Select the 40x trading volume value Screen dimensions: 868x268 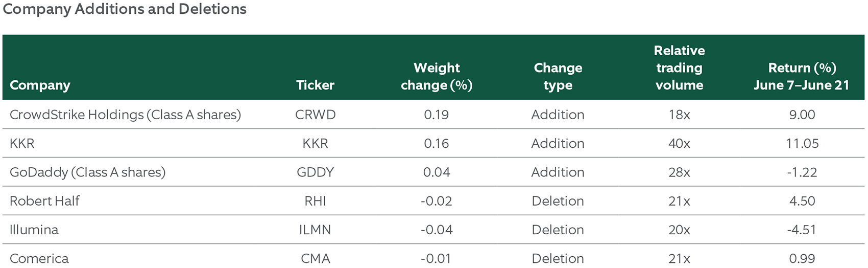pos(679,143)
